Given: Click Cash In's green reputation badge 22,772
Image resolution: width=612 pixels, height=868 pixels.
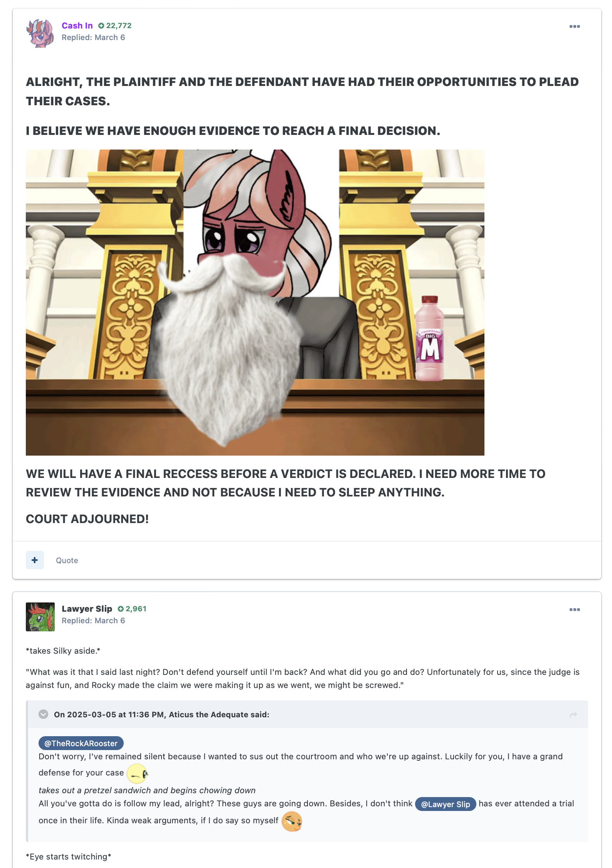Looking at the screenshot, I should [x=115, y=25].
